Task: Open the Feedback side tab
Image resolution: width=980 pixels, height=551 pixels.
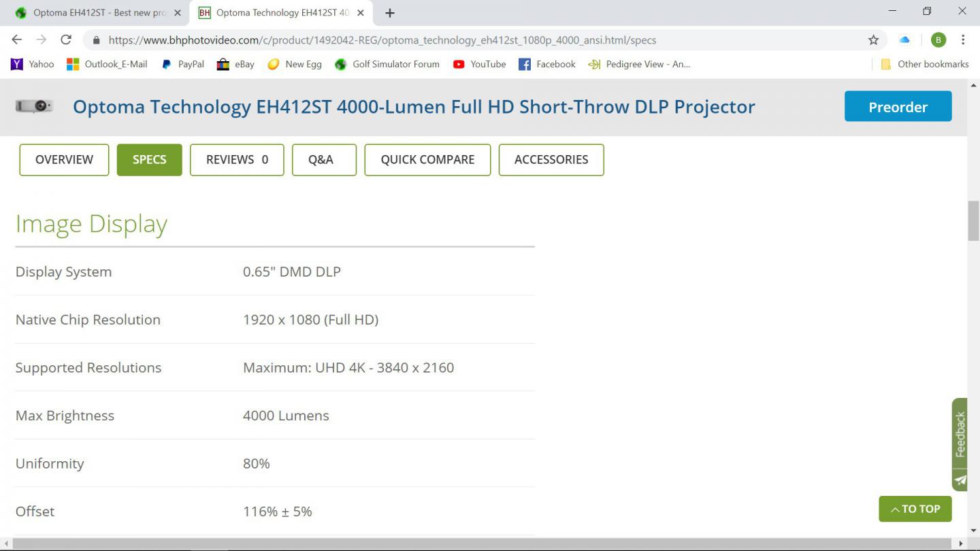Action: coord(960,444)
